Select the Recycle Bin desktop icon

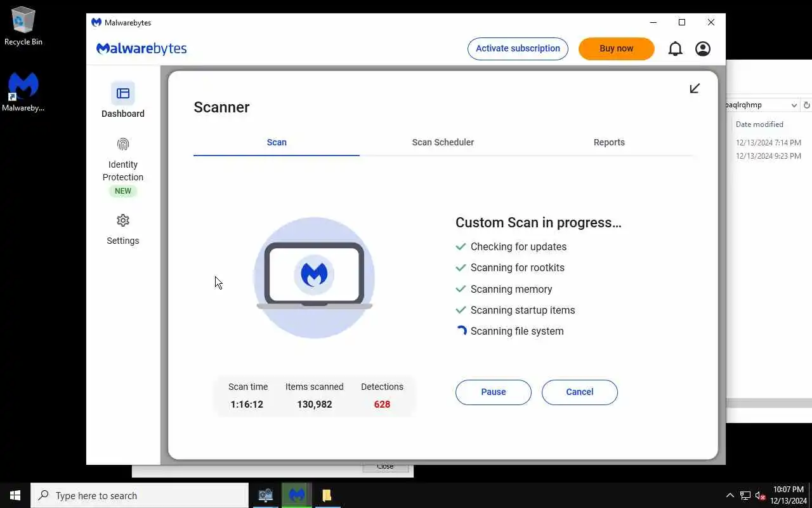pyautogui.click(x=23, y=27)
